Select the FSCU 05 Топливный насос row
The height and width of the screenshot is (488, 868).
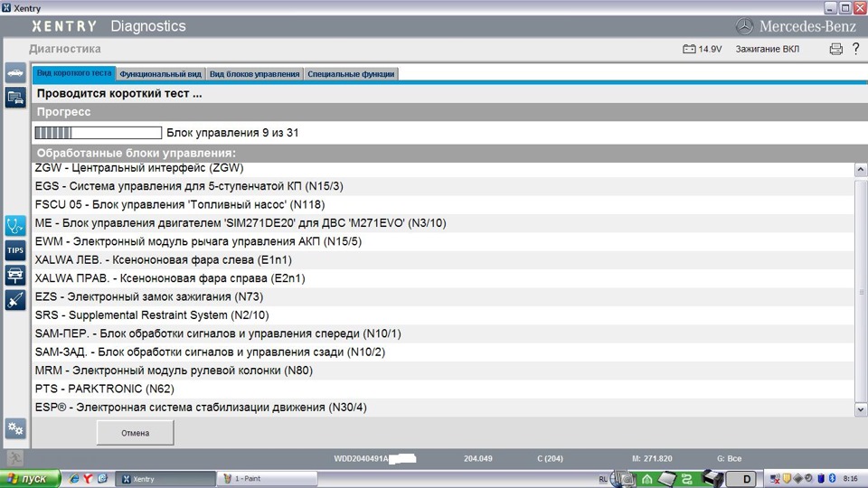coord(443,205)
